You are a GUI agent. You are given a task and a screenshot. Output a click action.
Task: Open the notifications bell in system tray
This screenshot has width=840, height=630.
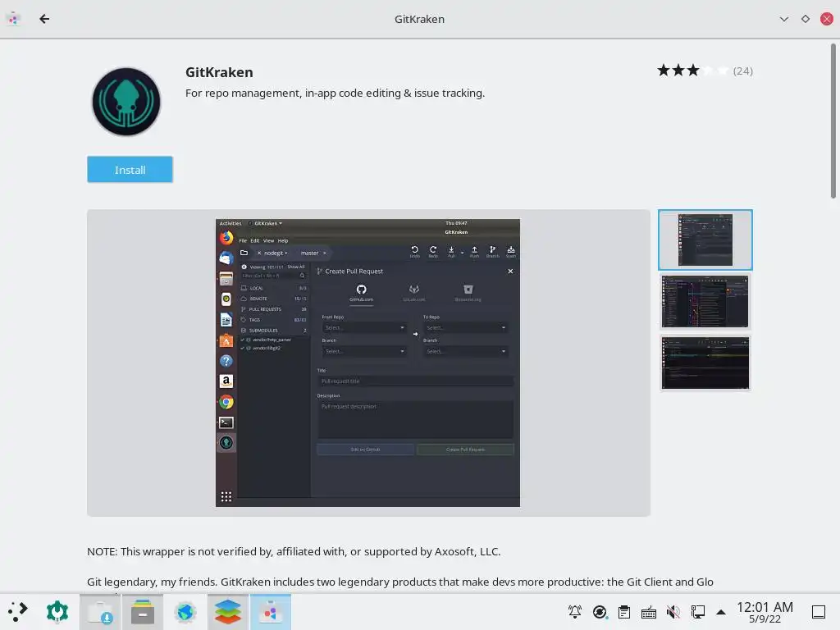pos(575,612)
